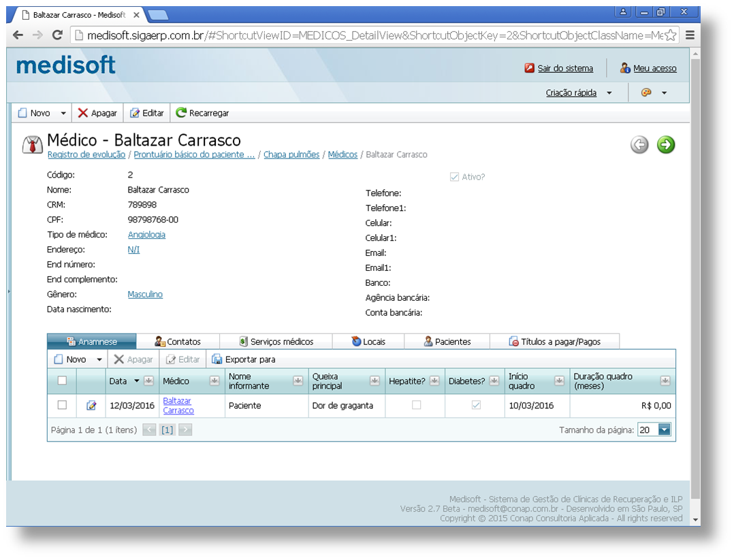This screenshot has width=734, height=560.
Task: Click browser back arrow
Action: pos(18,35)
